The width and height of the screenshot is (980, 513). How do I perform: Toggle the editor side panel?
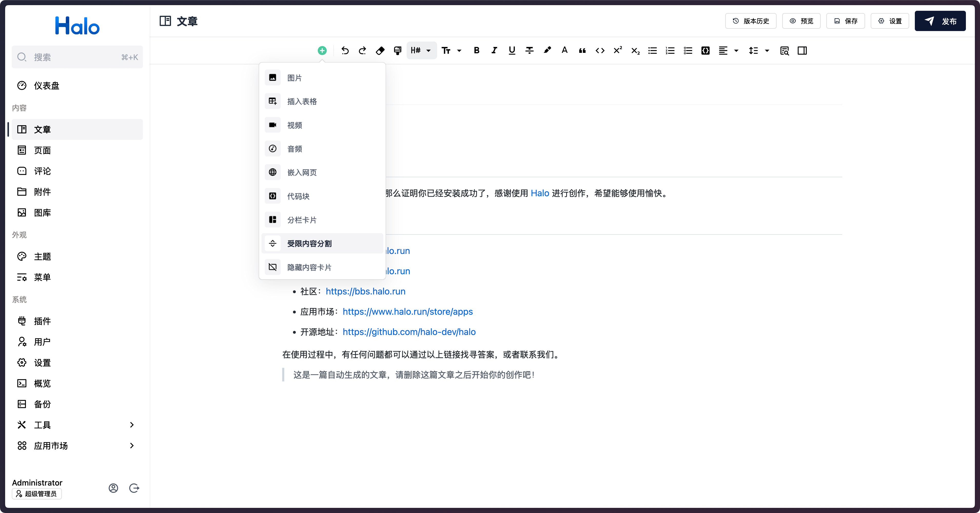(x=802, y=51)
